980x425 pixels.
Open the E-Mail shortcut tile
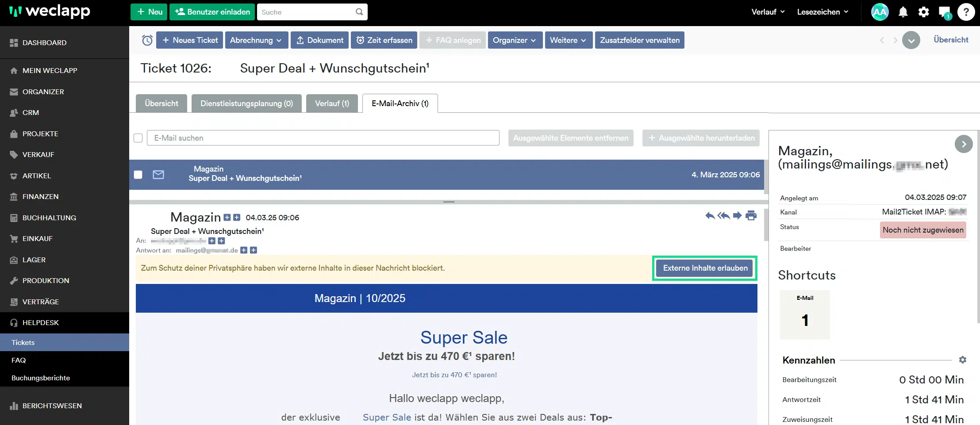tap(805, 314)
